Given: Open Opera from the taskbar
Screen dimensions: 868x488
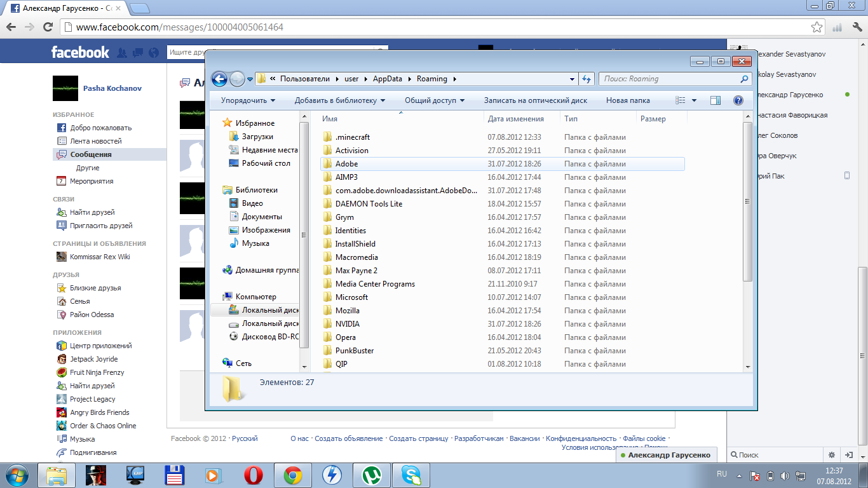Looking at the screenshot, I should coord(253,475).
